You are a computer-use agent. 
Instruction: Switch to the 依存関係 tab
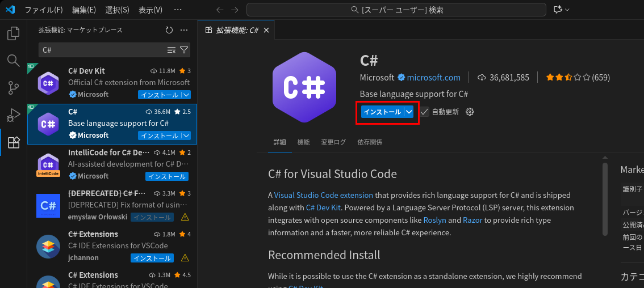[x=370, y=142]
